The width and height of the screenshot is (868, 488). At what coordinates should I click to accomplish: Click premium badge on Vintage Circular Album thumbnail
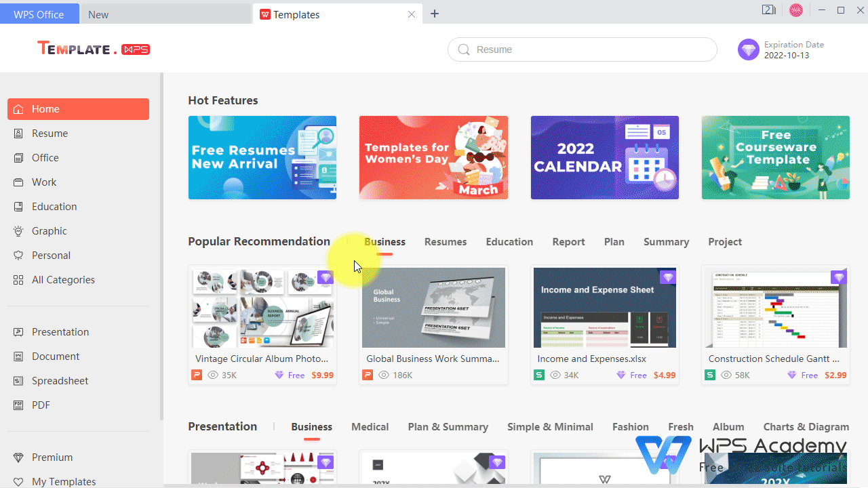(325, 277)
